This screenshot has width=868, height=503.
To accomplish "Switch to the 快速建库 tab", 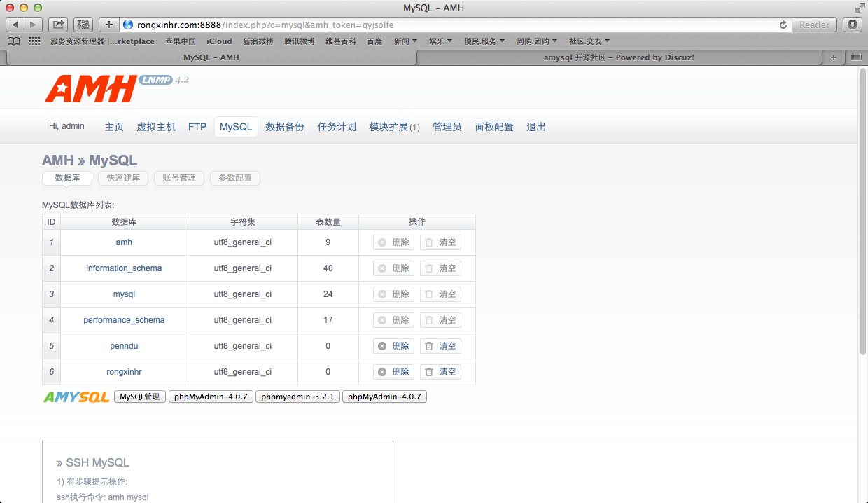I will (123, 178).
